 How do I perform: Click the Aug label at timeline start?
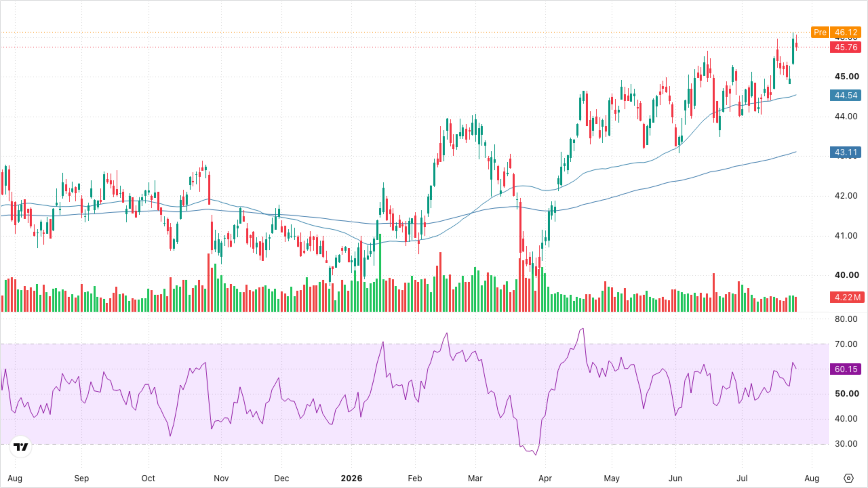coord(15,478)
